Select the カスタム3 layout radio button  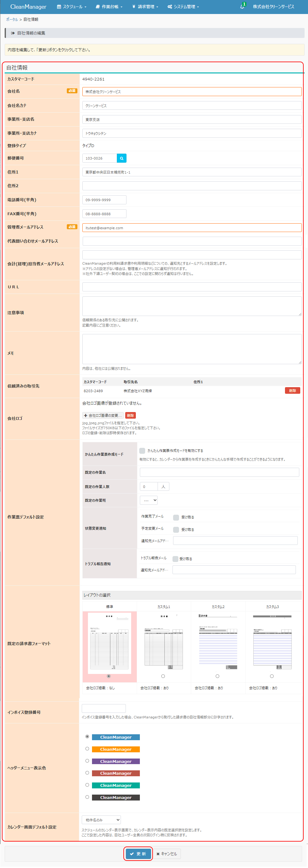coord(272,676)
